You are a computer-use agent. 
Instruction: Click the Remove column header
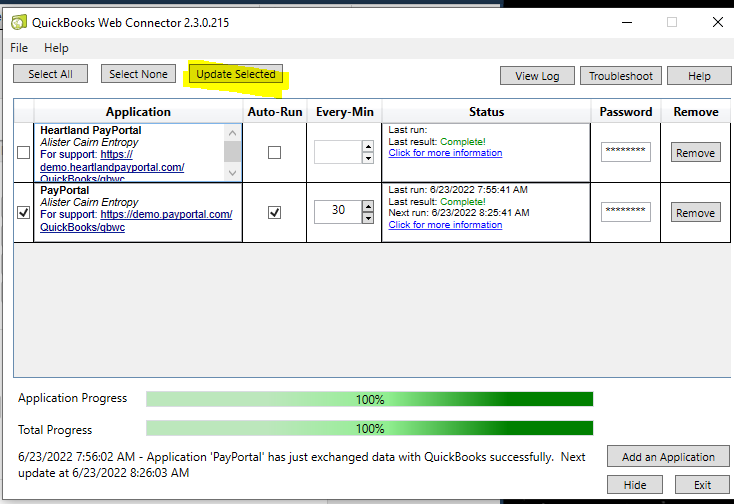point(696,112)
